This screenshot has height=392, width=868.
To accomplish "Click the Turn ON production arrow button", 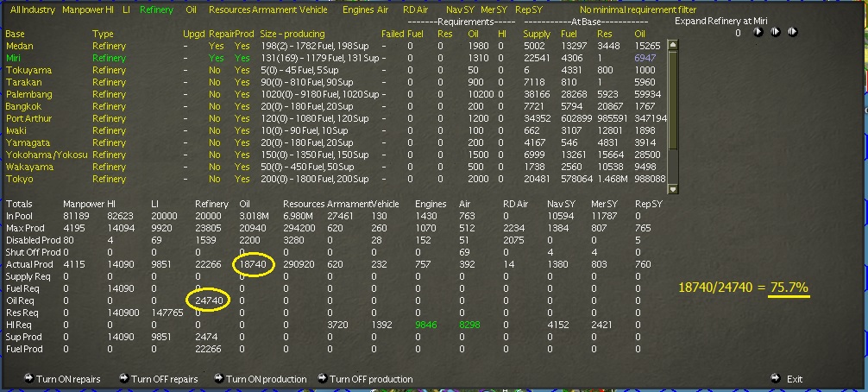I will click(218, 378).
